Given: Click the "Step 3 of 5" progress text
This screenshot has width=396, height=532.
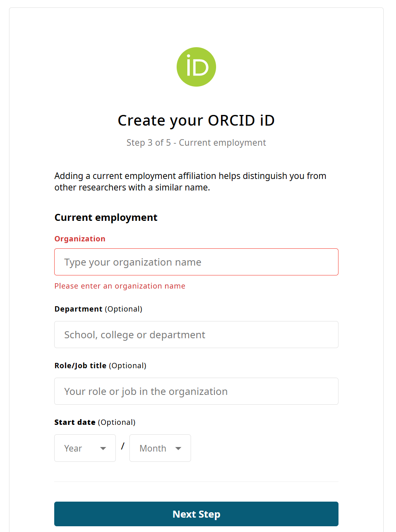Looking at the screenshot, I should click(196, 142).
